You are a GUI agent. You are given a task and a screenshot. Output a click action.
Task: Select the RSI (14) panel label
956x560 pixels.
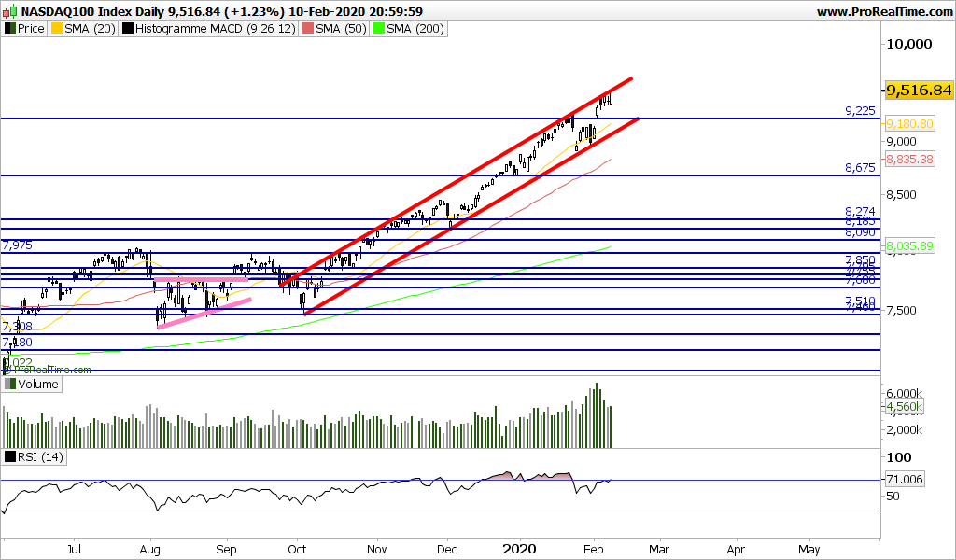[34, 456]
